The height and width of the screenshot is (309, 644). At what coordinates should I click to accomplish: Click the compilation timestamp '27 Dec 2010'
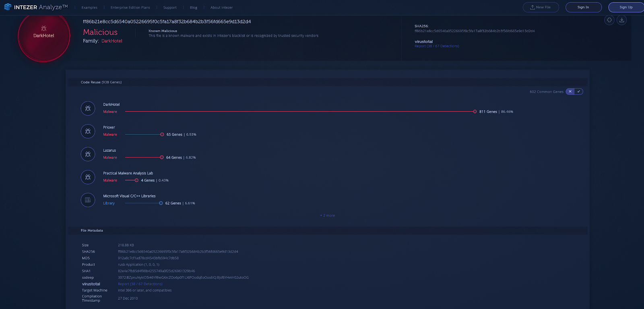[128, 299]
